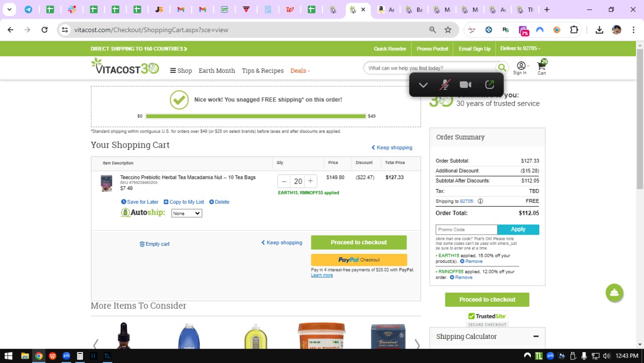Click the Vitacost 30 logo

tap(125, 66)
